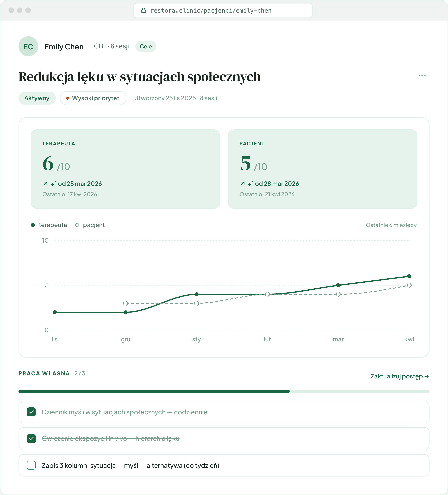Click 'Utworzony 25 lis 2025 · 8 sesji' text
The width and height of the screenshot is (448, 495).
176,98
